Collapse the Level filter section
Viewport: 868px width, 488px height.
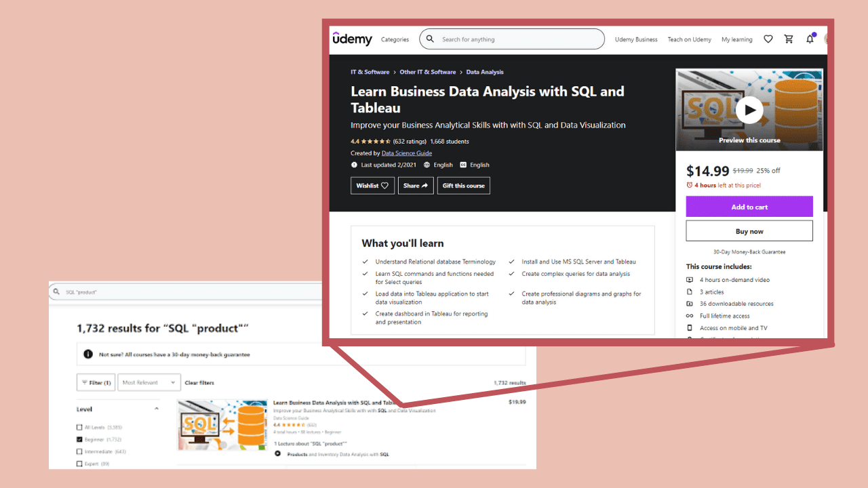[x=156, y=408]
